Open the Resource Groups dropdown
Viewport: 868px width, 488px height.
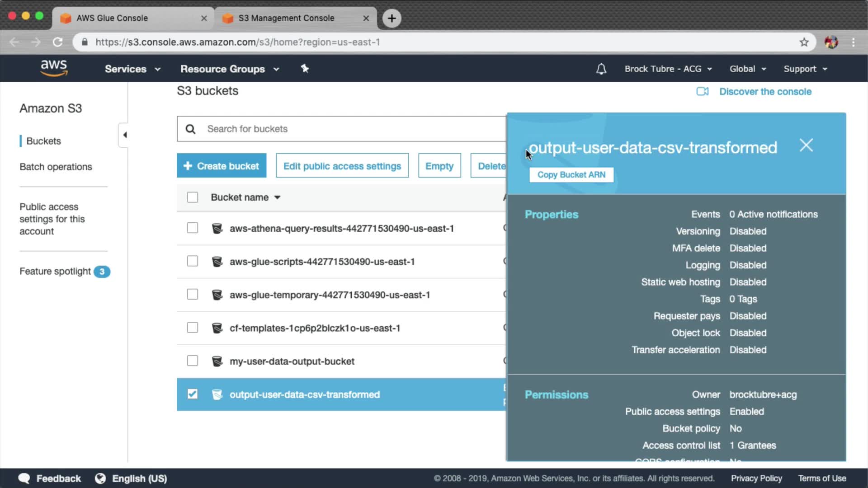tap(230, 69)
